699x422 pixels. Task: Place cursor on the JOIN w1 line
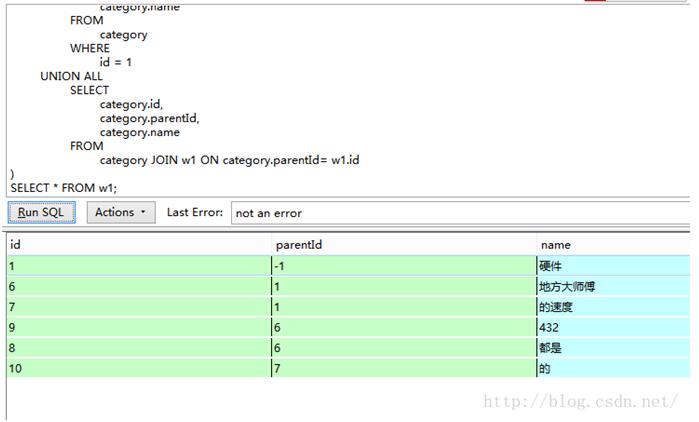tap(232, 160)
